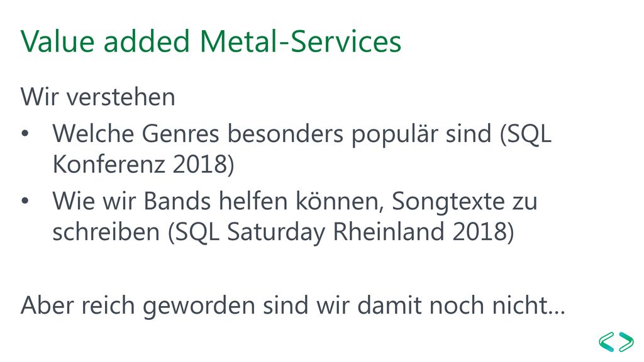Click the 'Wir verstehen' text line
The image size is (644, 362).
(97, 97)
